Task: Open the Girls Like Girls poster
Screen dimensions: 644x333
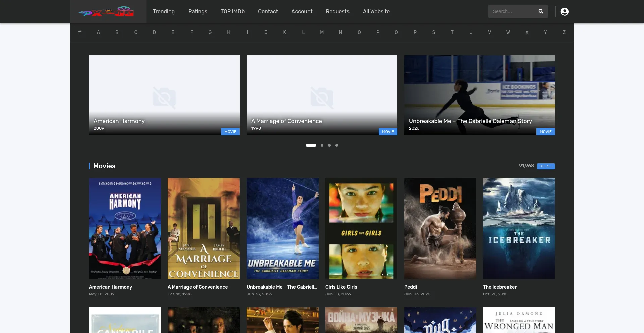Action: pos(361,228)
